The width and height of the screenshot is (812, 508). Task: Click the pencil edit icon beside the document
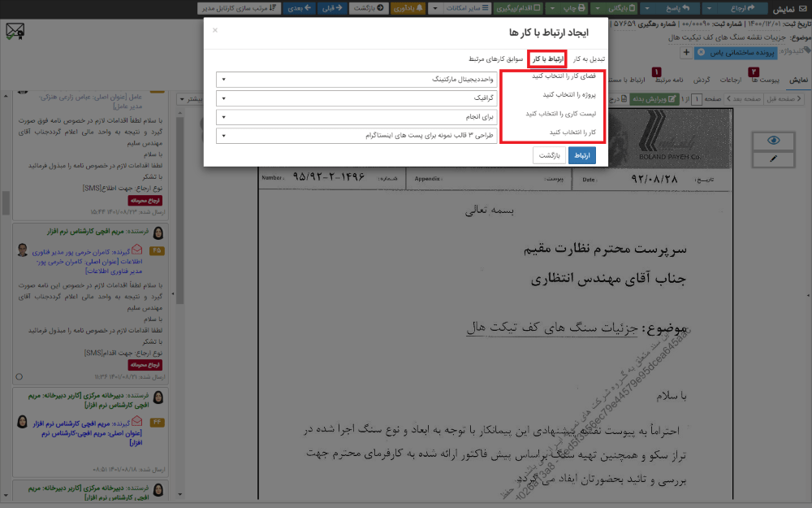click(x=771, y=158)
